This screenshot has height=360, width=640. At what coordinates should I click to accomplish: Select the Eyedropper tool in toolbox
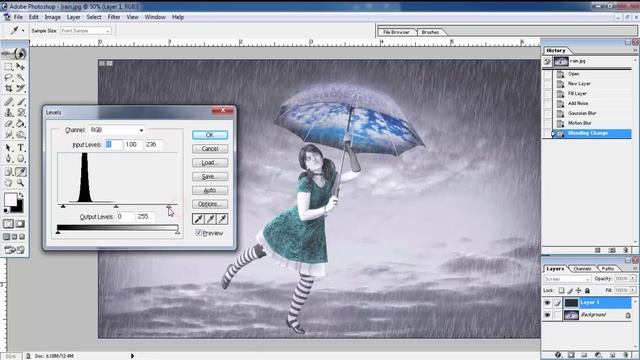click(20, 172)
